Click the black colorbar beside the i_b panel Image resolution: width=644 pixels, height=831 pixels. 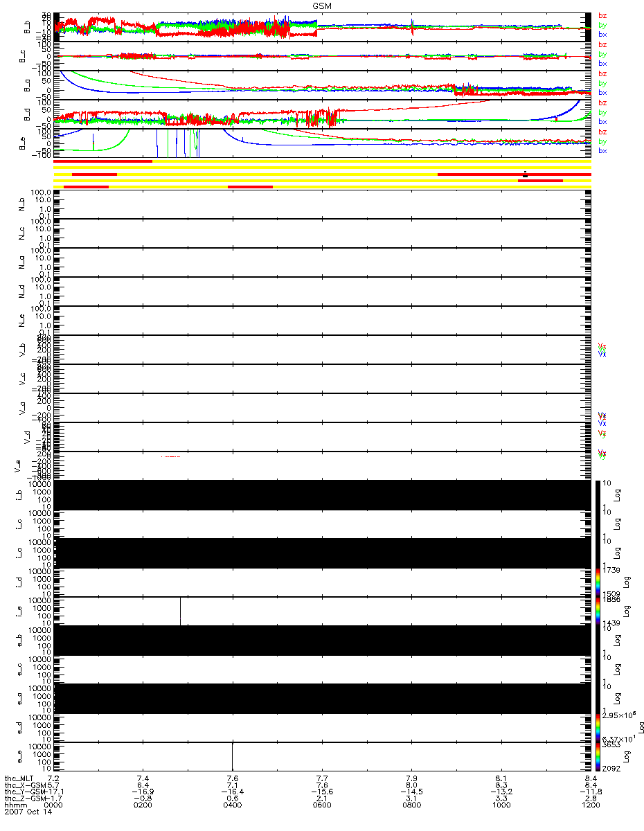click(596, 494)
